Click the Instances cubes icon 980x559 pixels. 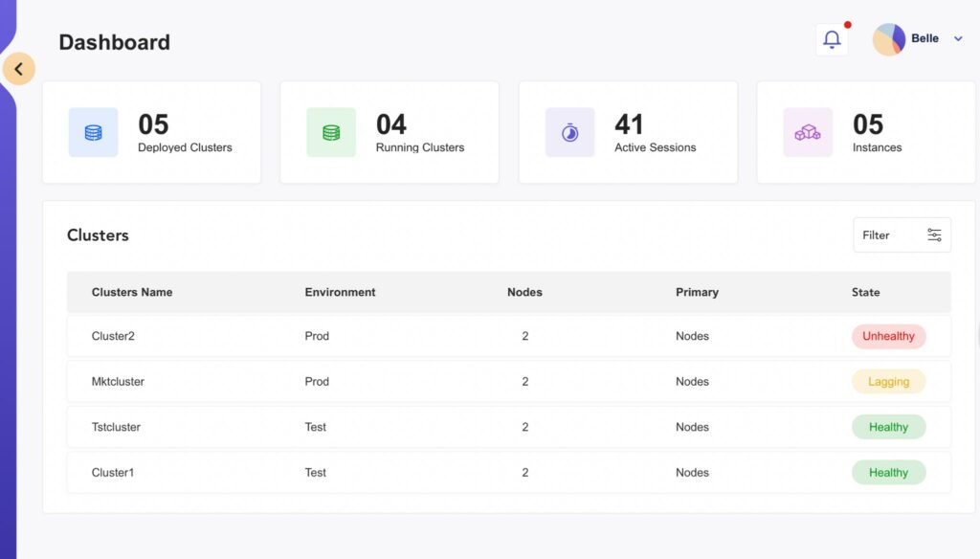coord(808,133)
